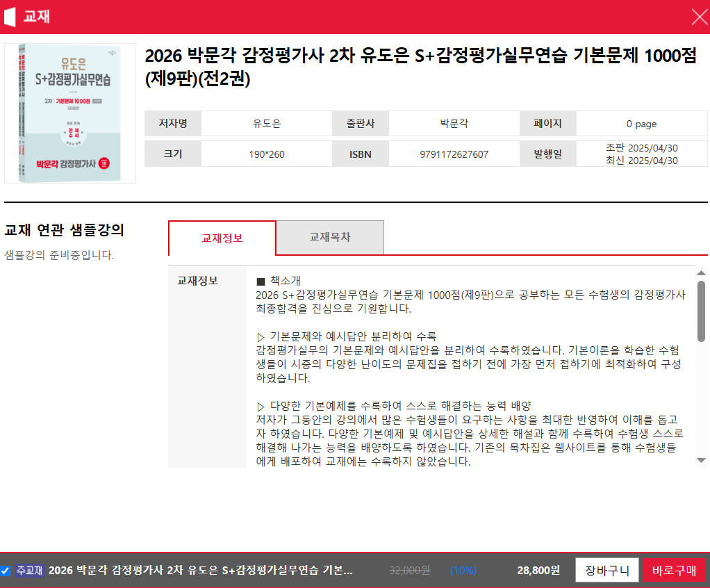Click the description scrollbar thumb

tap(701, 311)
